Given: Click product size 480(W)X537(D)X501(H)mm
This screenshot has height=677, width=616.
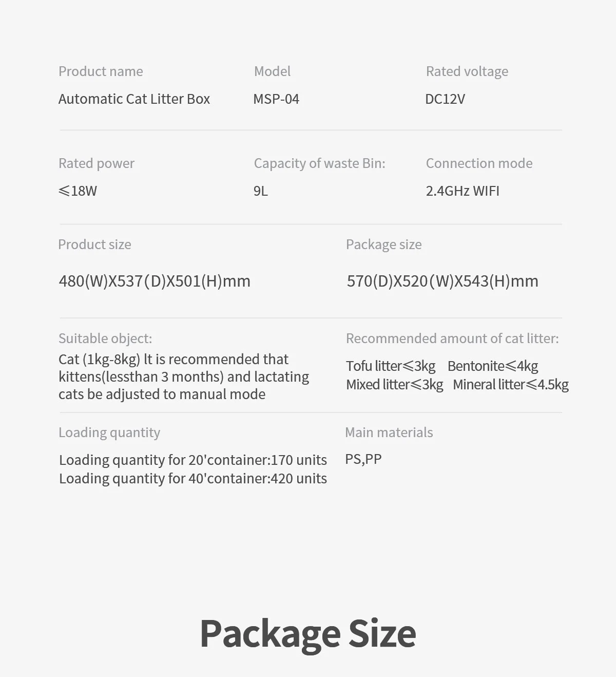Looking at the screenshot, I should 155,281.
